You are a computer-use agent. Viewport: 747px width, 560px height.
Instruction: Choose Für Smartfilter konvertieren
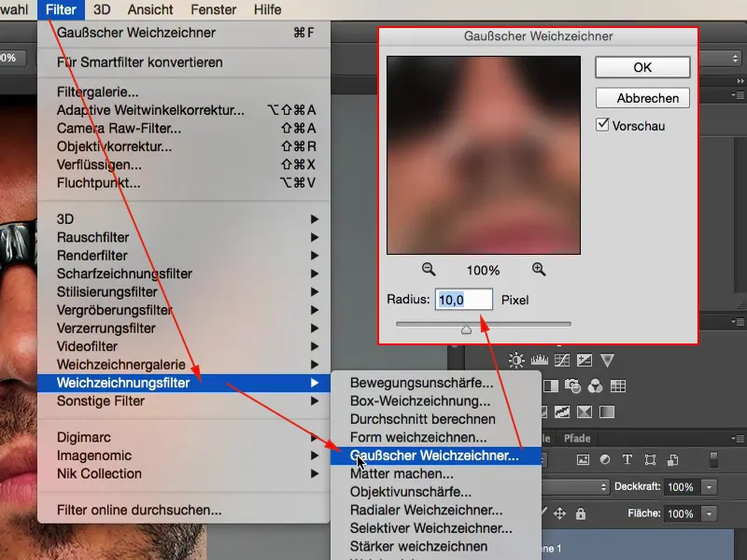tap(184, 63)
